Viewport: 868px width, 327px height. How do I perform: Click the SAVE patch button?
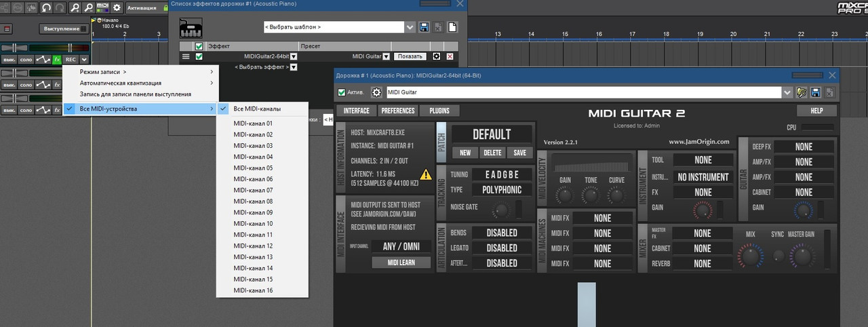pyautogui.click(x=519, y=153)
